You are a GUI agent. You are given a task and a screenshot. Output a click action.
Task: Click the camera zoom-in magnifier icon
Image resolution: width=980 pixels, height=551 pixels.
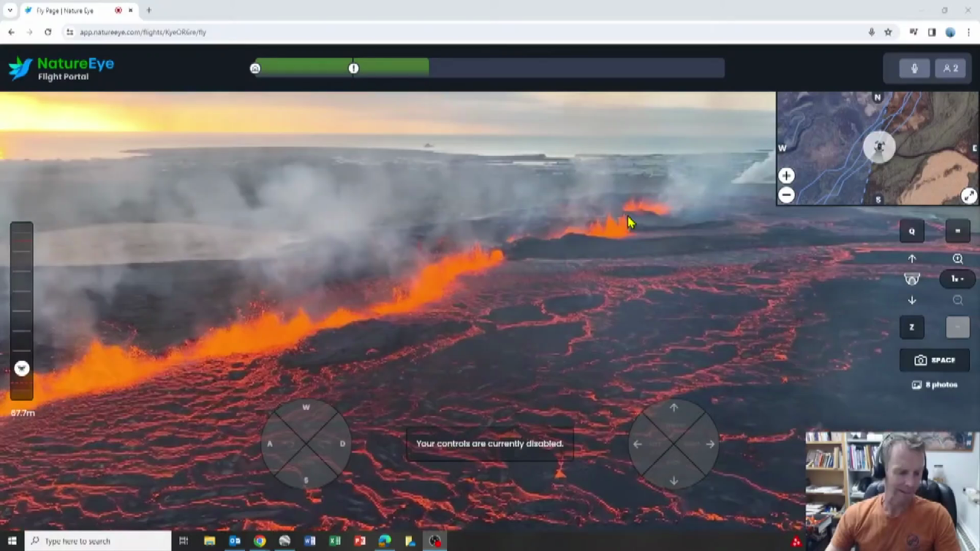point(958,258)
